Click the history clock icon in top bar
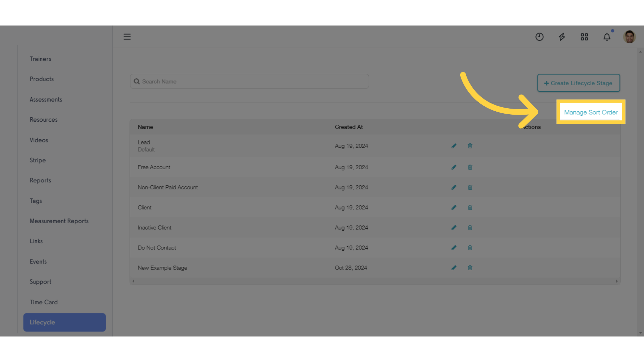 (539, 36)
